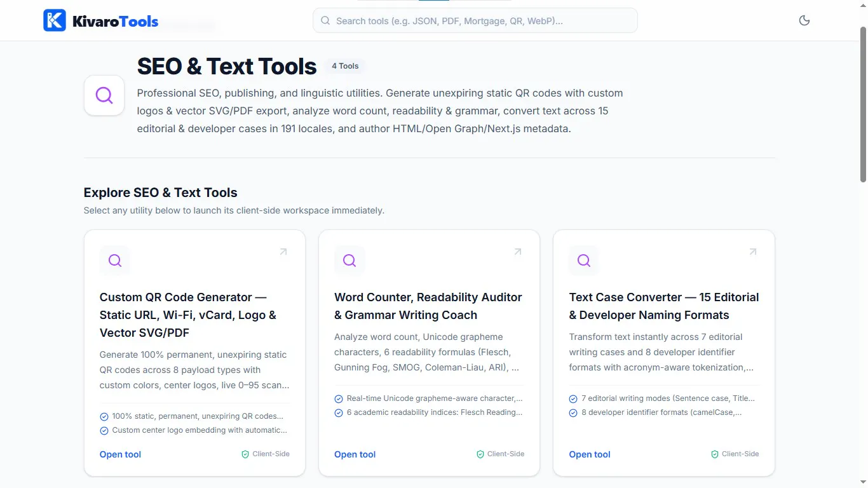Click 'Explore SEO & Text Tools' heading
Screen dimensions: 868x488
pos(161,193)
